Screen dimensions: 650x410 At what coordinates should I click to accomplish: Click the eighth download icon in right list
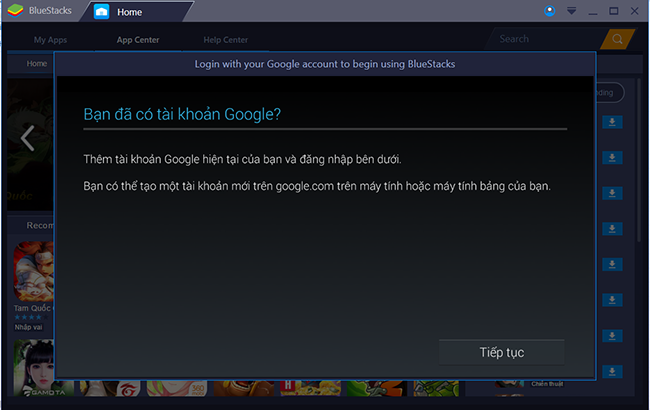tap(612, 371)
